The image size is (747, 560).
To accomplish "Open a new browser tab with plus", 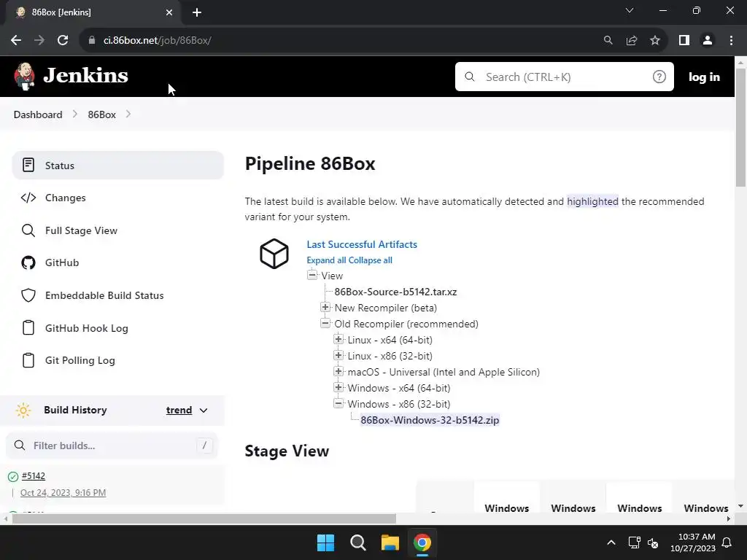I will pos(197,12).
